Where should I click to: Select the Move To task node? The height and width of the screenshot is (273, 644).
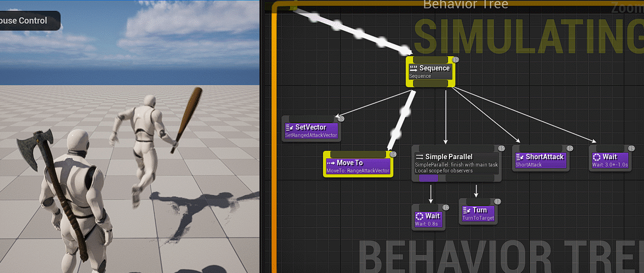pyautogui.click(x=358, y=164)
